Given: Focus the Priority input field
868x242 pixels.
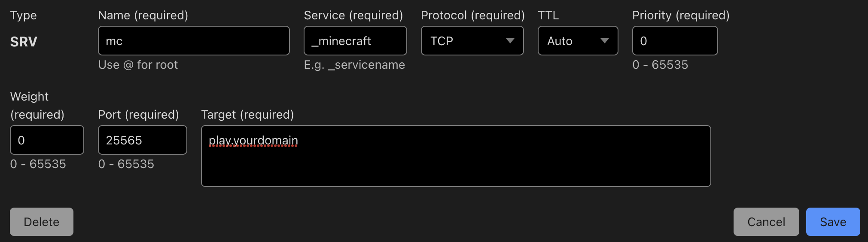Looking at the screenshot, I should [x=674, y=41].
